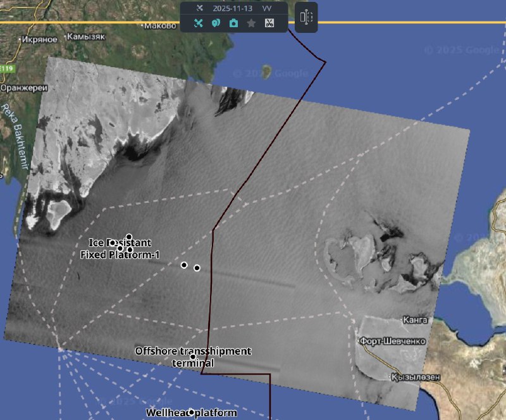The image size is (506, 420).
Task: Change the VV polarization setting
Action: [267, 8]
